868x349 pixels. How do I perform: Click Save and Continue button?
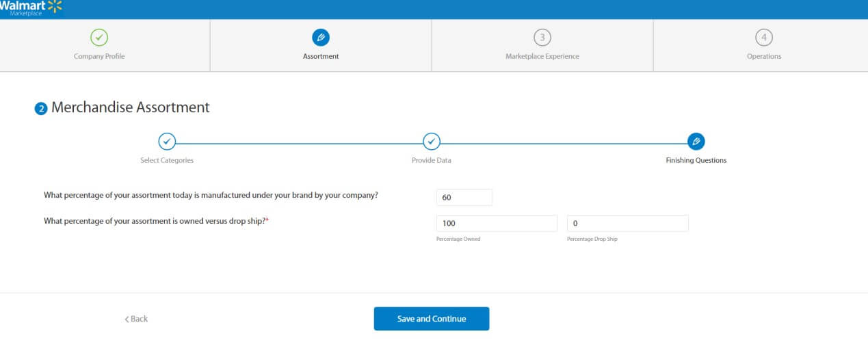pyautogui.click(x=432, y=319)
